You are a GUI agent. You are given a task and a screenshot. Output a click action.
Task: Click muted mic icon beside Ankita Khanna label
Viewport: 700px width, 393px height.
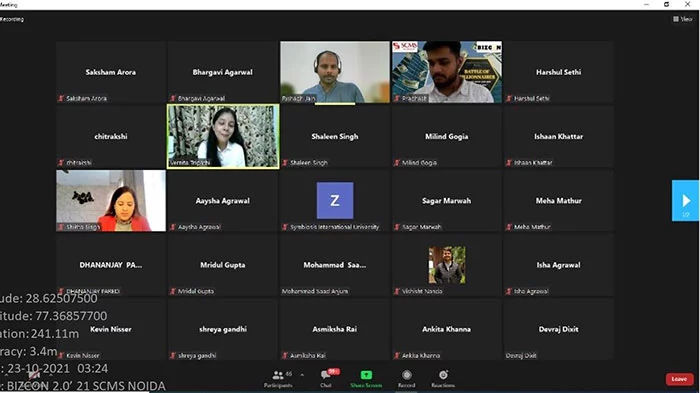coord(397,355)
